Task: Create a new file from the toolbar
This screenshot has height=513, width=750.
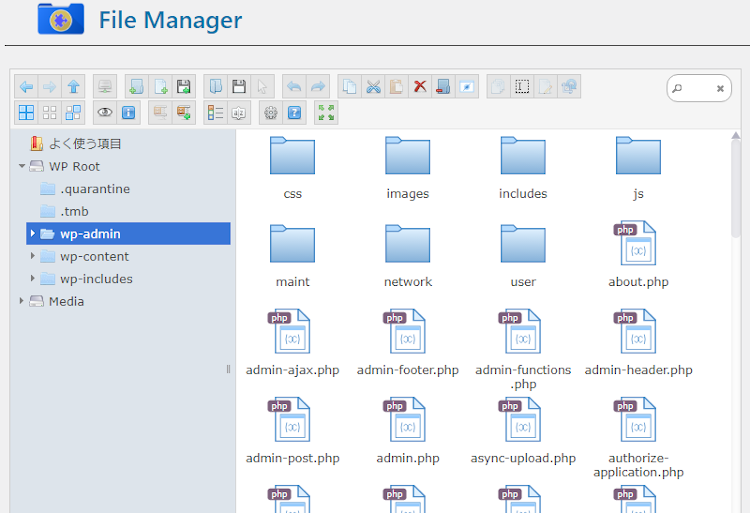Action: tap(160, 87)
